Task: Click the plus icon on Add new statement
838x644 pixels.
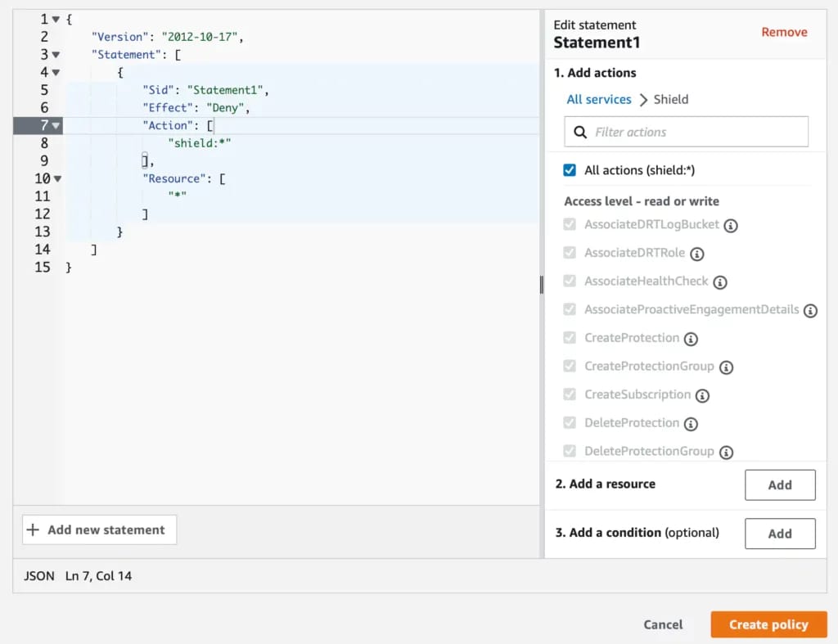Action: click(33, 529)
